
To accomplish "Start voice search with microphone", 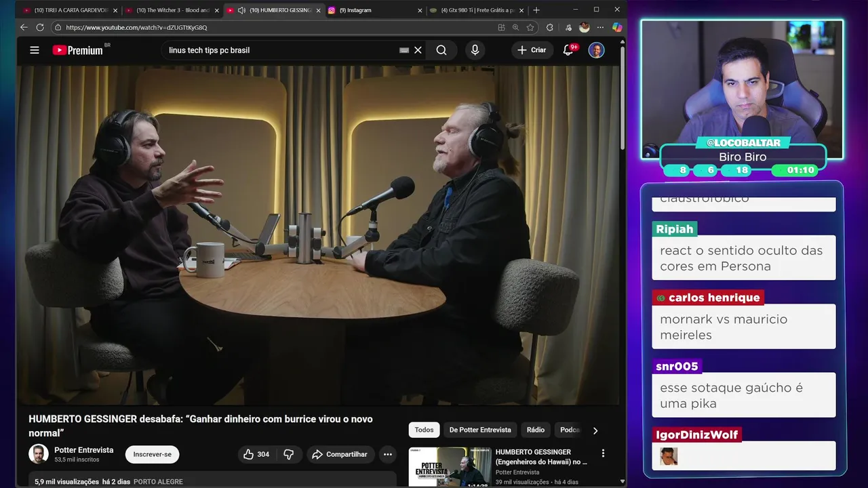I will 475,50.
